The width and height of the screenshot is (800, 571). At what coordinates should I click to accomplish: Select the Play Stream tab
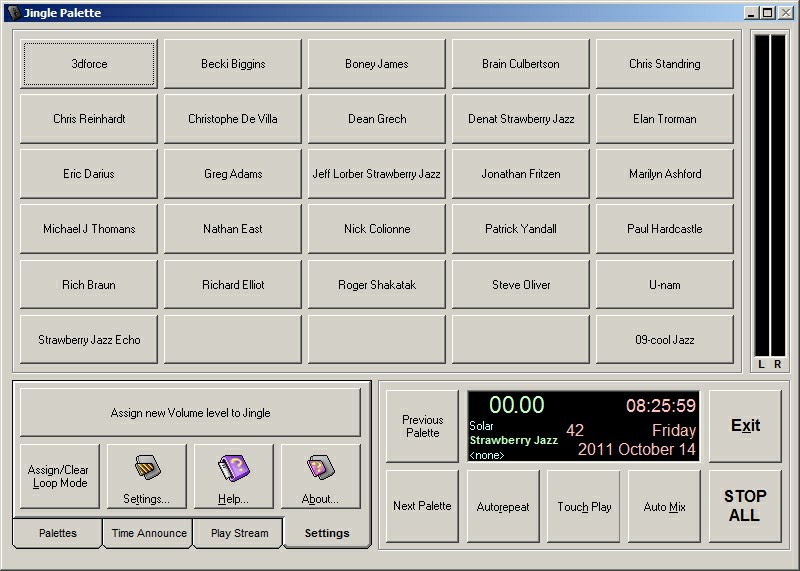pyautogui.click(x=239, y=533)
